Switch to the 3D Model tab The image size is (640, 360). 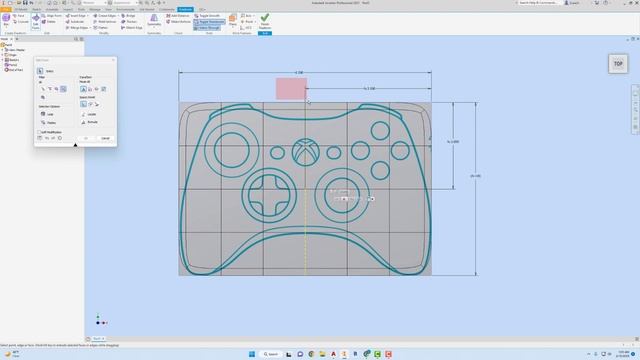point(21,9)
